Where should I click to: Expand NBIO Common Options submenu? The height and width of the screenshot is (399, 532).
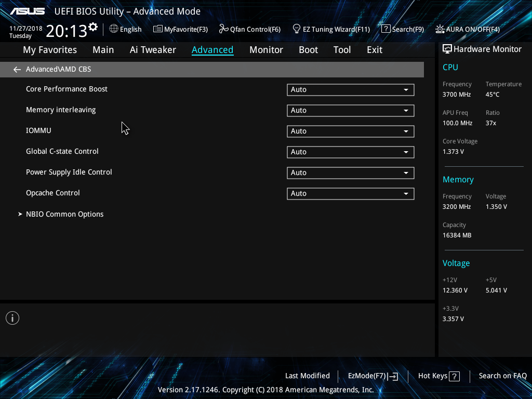point(61,214)
